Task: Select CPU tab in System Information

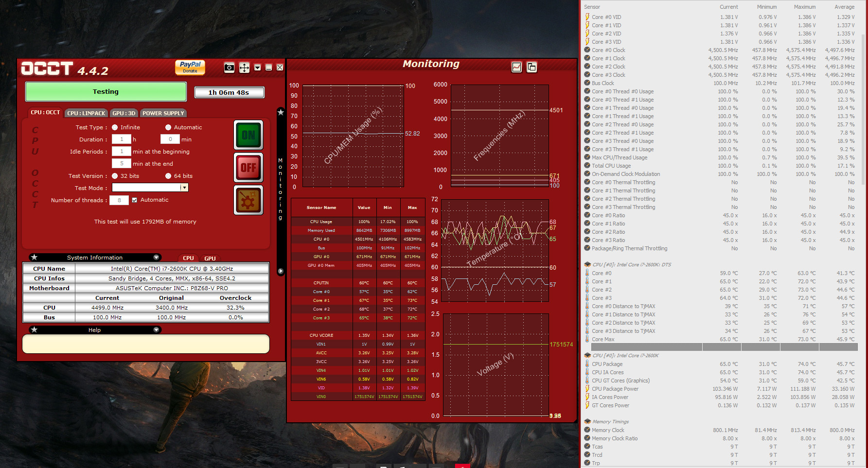Action: pos(188,258)
